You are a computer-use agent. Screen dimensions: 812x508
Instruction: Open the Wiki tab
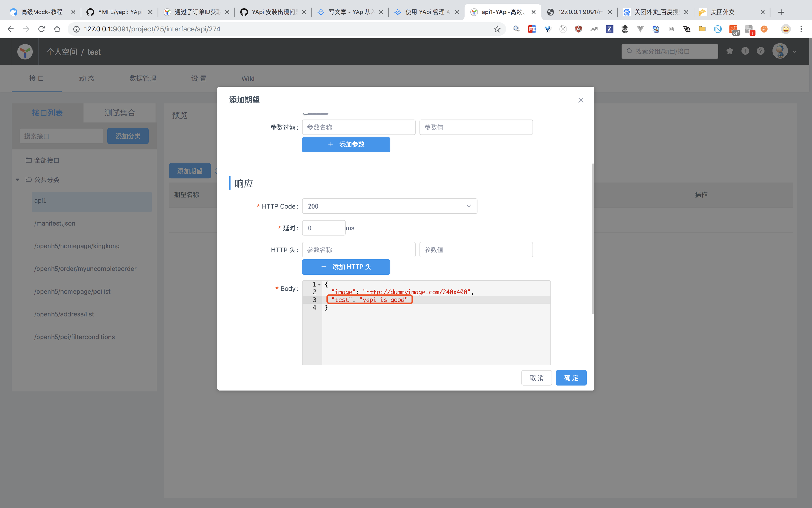(248, 78)
